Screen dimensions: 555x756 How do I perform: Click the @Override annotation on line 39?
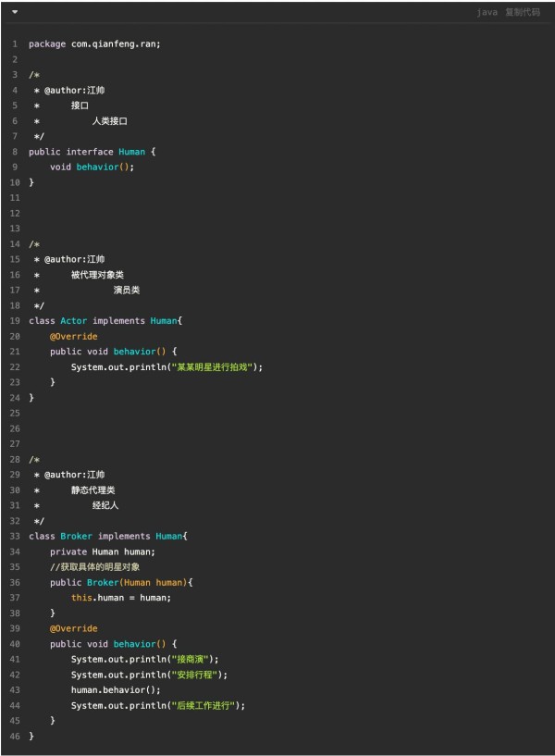(x=73, y=628)
